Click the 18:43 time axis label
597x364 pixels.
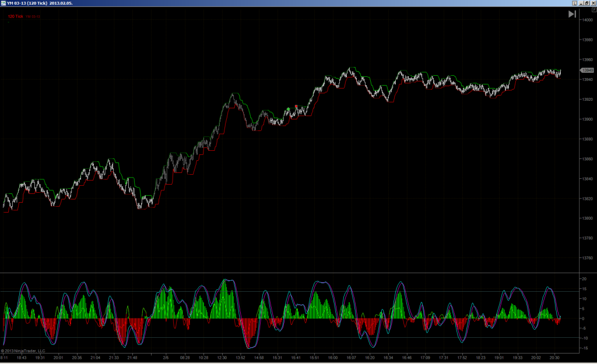coord(22,358)
